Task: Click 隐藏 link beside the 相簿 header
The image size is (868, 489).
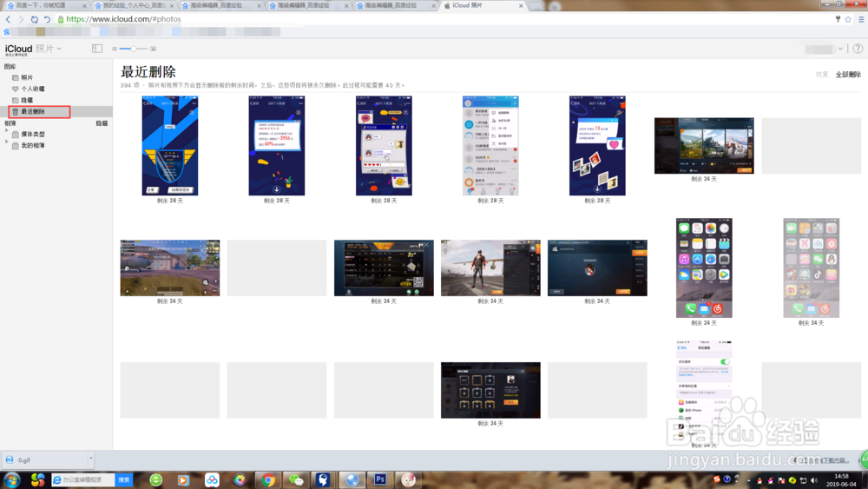Action: tap(102, 123)
